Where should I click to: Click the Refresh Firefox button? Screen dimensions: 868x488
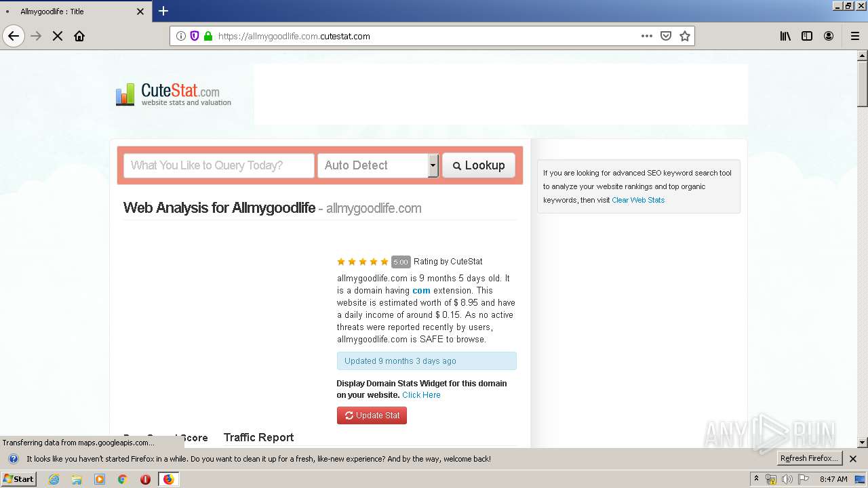click(809, 459)
